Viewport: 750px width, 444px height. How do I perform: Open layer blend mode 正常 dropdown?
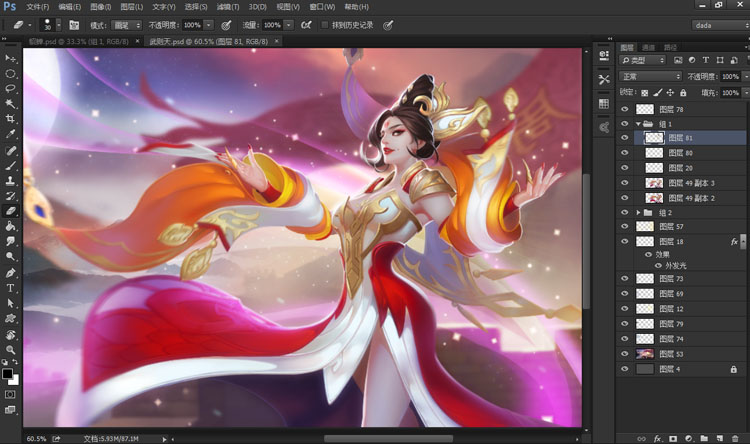pos(650,77)
